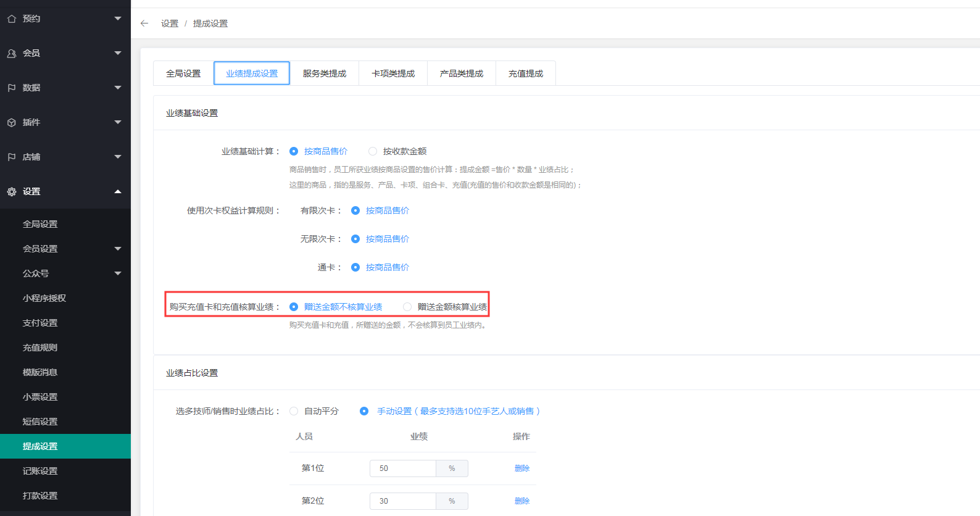980x516 pixels.
Task: Click the 第2位 percentage input field
Action: click(403, 501)
